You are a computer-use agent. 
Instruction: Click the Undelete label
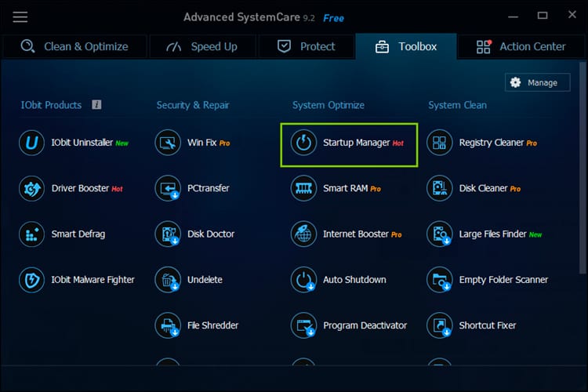tap(205, 280)
